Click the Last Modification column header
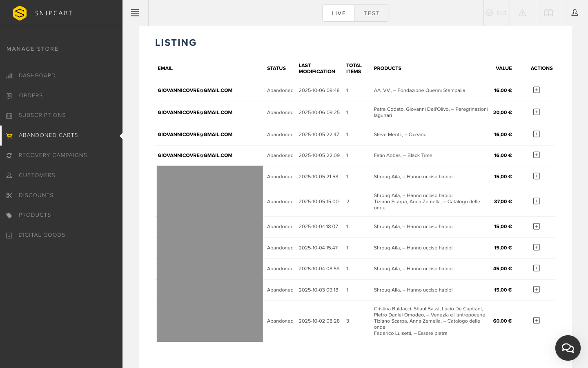This screenshot has width=588, height=368. [x=316, y=68]
